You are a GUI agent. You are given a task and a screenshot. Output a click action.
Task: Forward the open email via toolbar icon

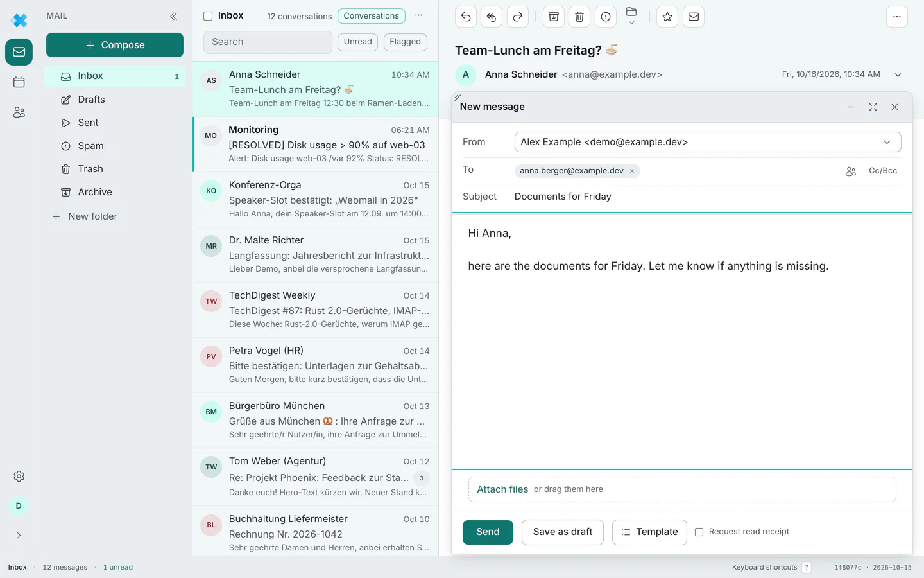click(518, 17)
